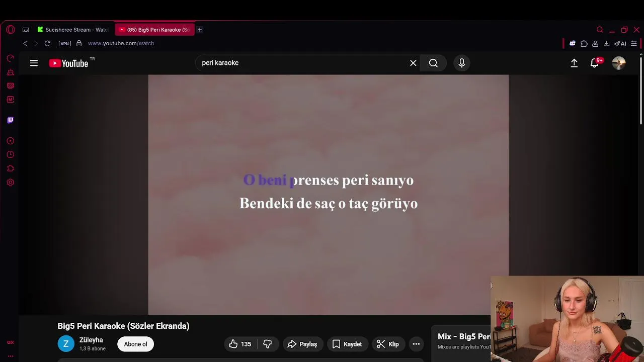Go back to previous page
644x362 pixels.
25,43
